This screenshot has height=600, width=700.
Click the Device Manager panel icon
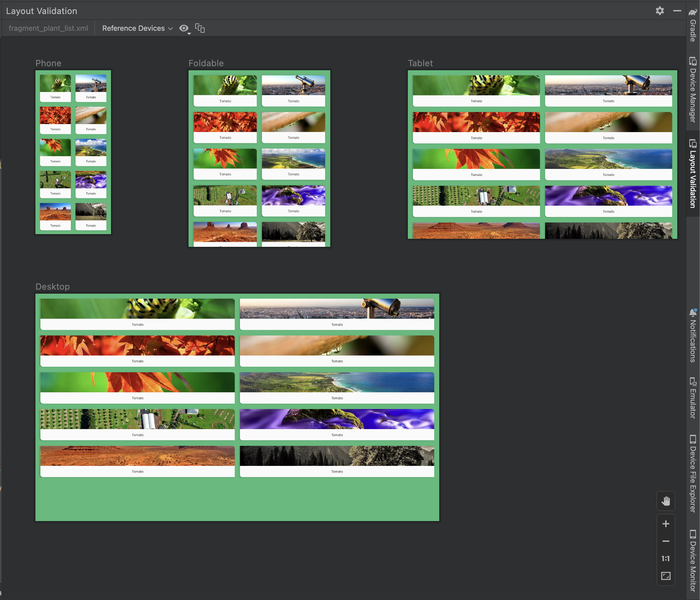pyautogui.click(x=692, y=92)
